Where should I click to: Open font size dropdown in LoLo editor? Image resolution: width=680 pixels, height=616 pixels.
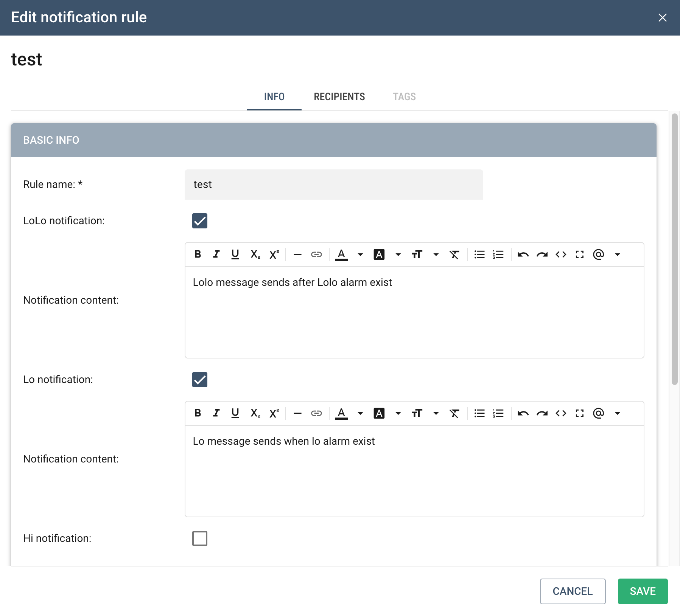pos(436,254)
